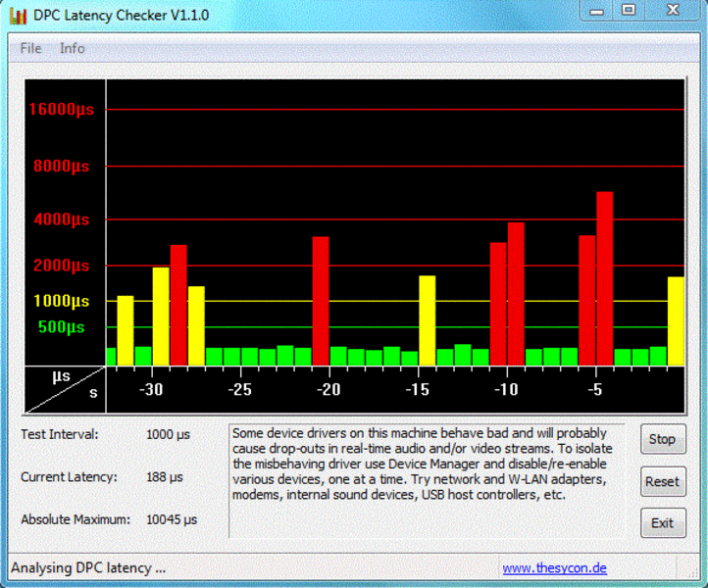708x588 pixels.
Task: Click the -20 time axis label
Action: coord(329,389)
